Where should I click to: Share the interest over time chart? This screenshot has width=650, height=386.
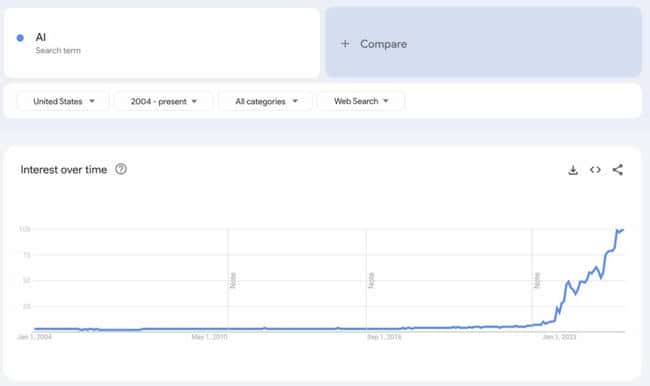click(618, 170)
